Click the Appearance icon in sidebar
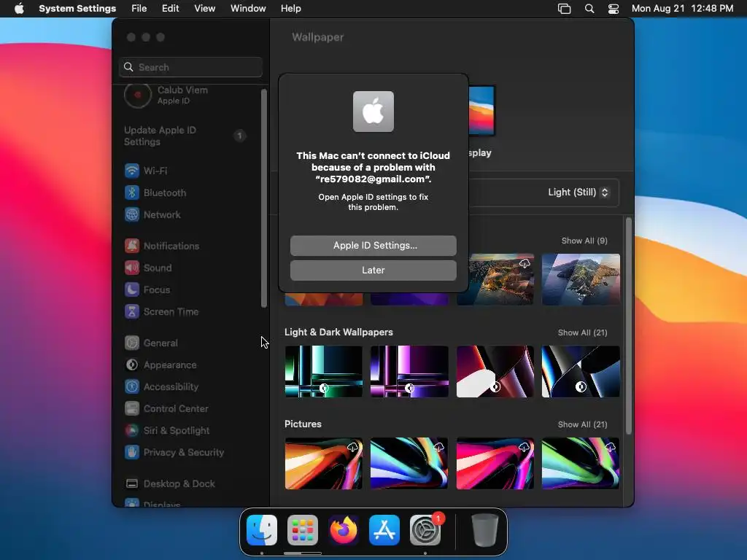The width and height of the screenshot is (747, 560). pos(132,365)
